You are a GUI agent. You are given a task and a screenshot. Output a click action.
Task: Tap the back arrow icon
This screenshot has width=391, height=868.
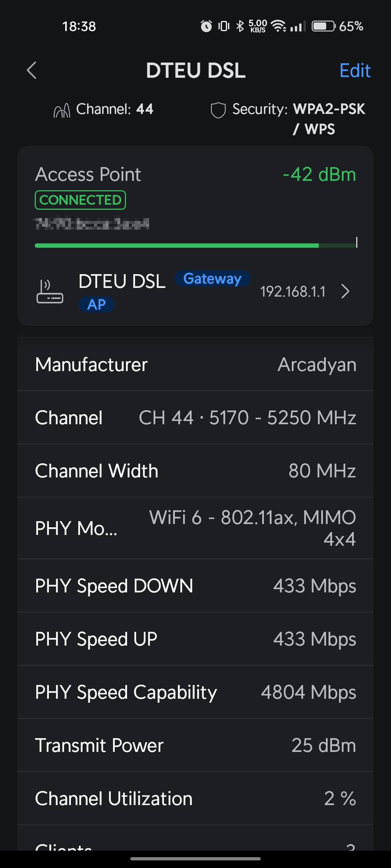[x=32, y=70]
